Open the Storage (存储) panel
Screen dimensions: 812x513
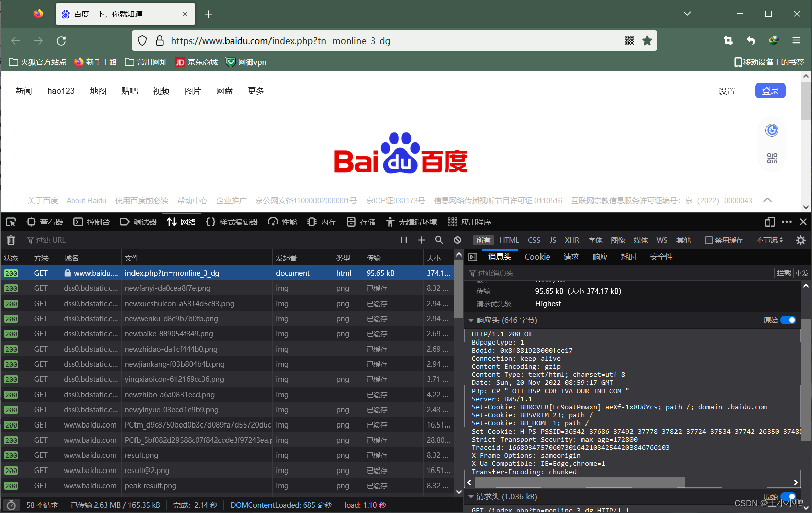point(361,222)
